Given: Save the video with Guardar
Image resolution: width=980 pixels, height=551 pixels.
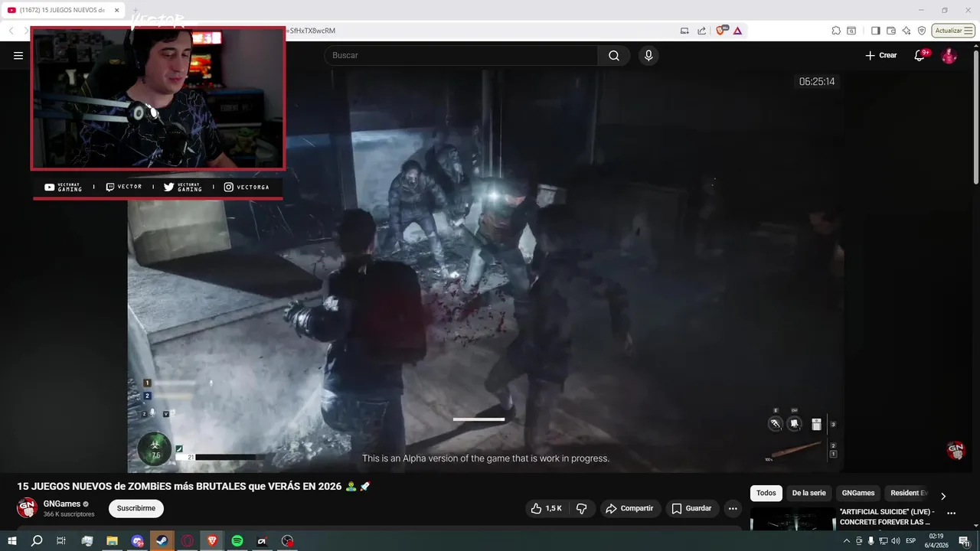Looking at the screenshot, I should [691, 508].
